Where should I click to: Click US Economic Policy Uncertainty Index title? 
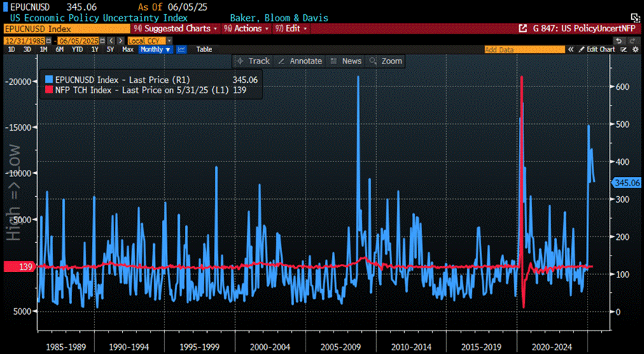coord(99,18)
